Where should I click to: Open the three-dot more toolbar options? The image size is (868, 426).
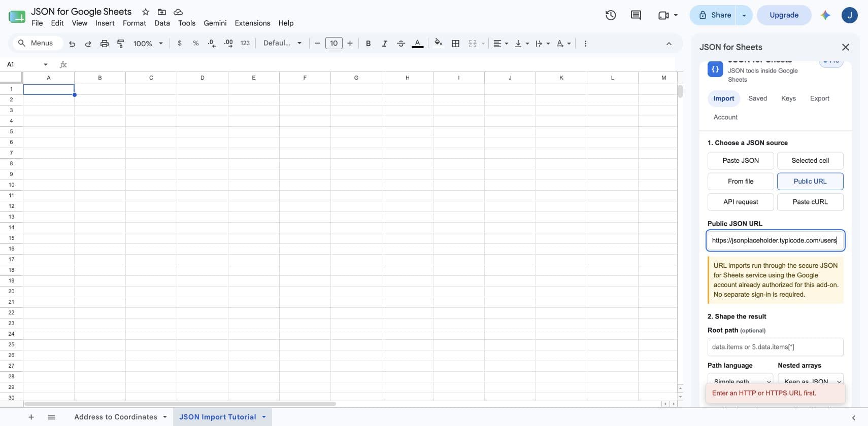coord(585,43)
